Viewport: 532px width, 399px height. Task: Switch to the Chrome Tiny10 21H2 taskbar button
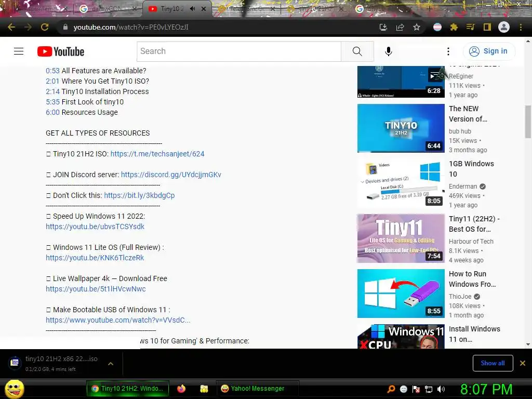click(x=128, y=389)
